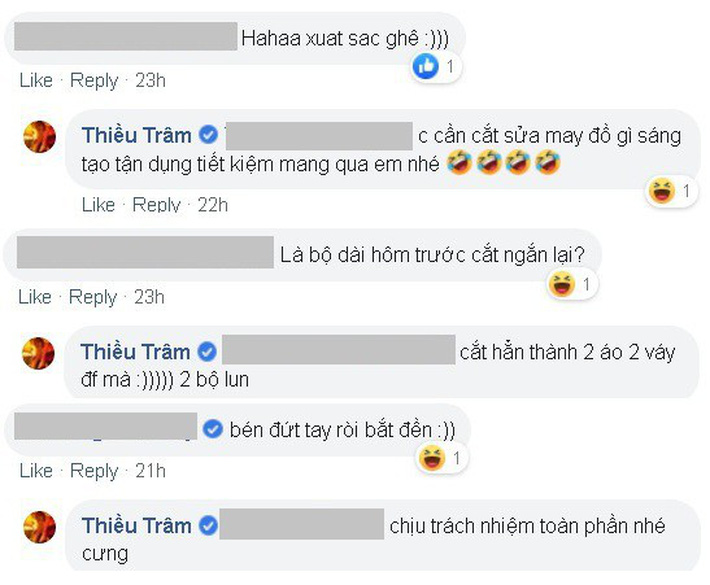710x585 pixels.
Task: Reply to the "bén đứt tay rồi bắt đền" comment
Action: tap(94, 471)
